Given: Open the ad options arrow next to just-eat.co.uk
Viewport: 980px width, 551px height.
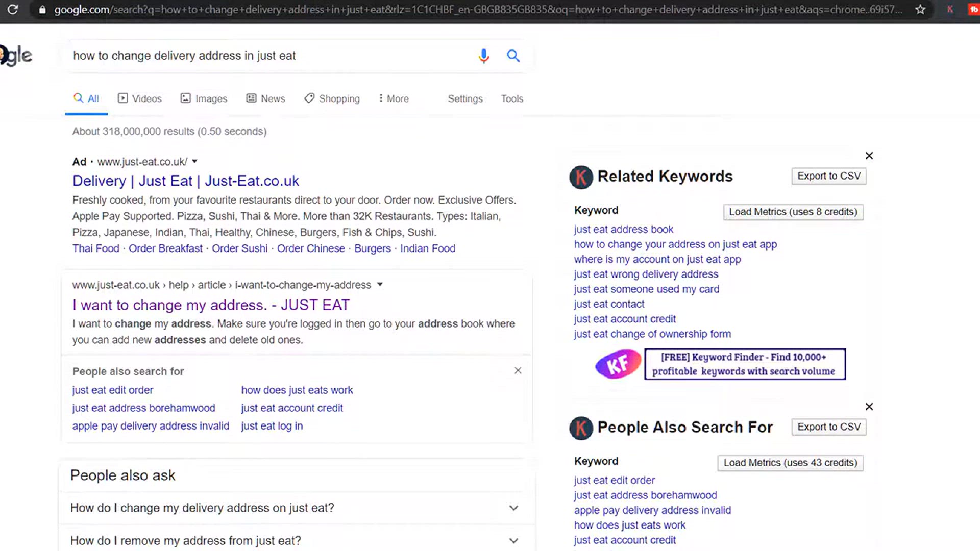Looking at the screenshot, I should click(194, 162).
